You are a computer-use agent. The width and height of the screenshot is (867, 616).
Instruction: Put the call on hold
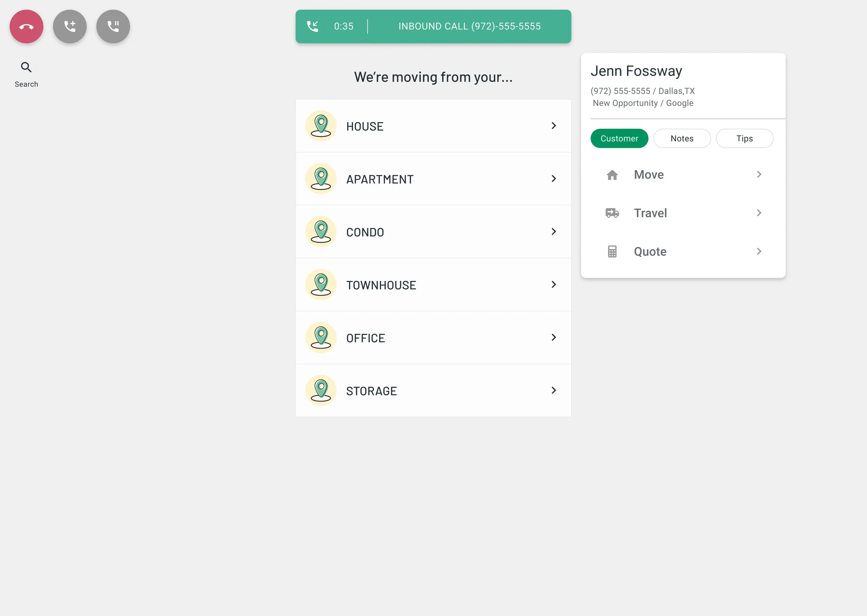[113, 27]
